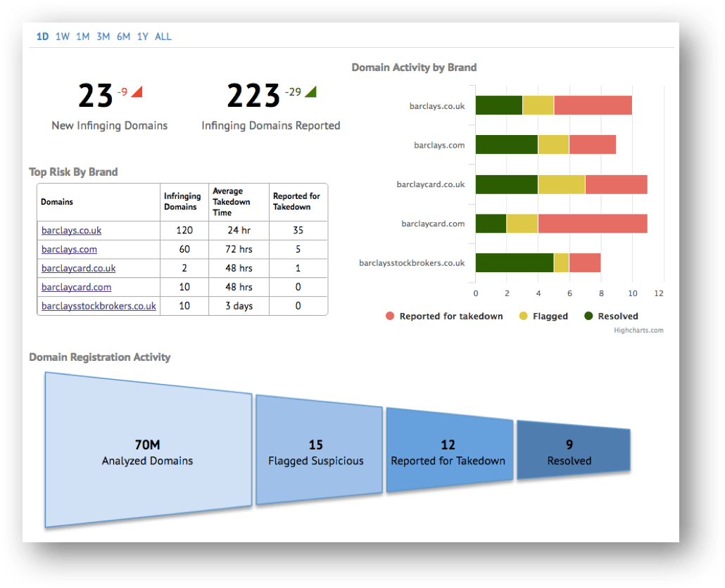Click the yellow flagged bar for barclaycard.co.uk
Viewport: 725px width, 588px height.
(x=562, y=185)
